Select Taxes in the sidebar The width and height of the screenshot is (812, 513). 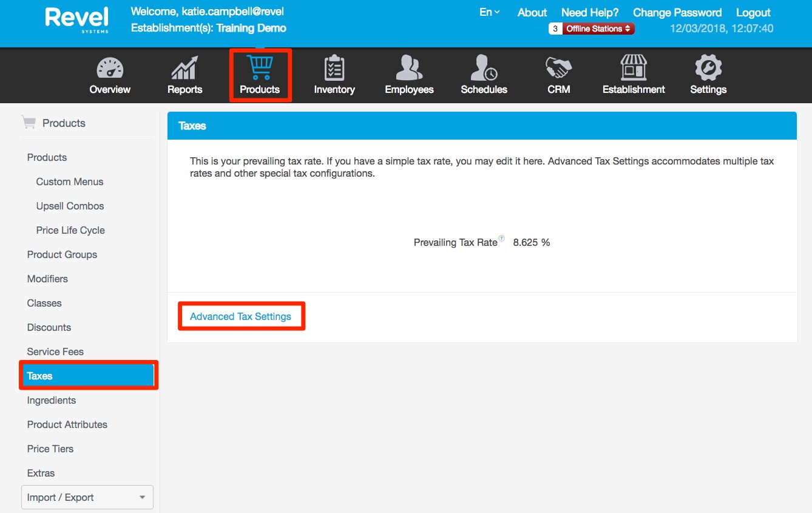point(88,376)
